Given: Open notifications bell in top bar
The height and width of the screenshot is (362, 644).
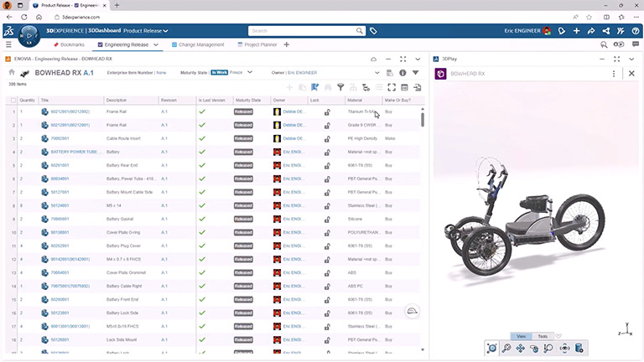Looking at the screenshot, I should [x=562, y=31].
